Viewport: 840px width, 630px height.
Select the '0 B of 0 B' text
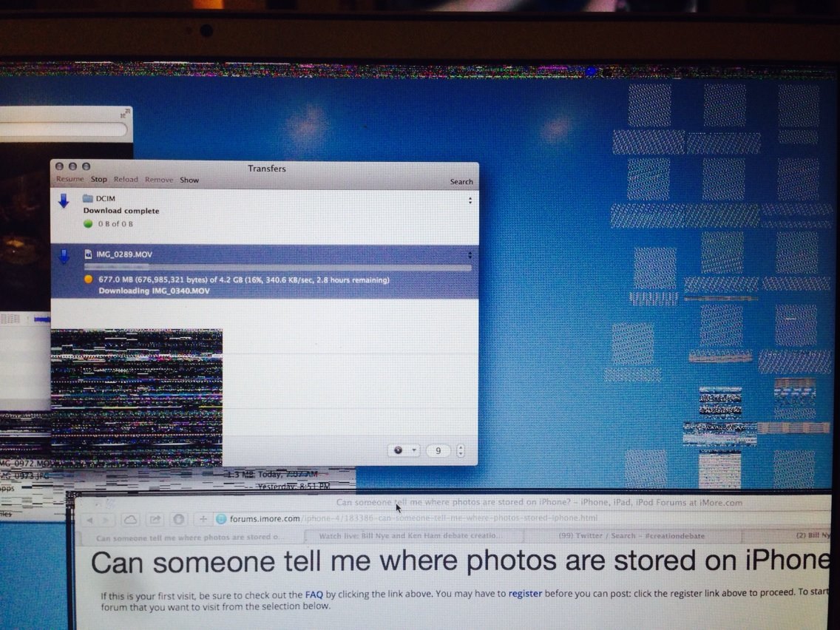coord(115,224)
